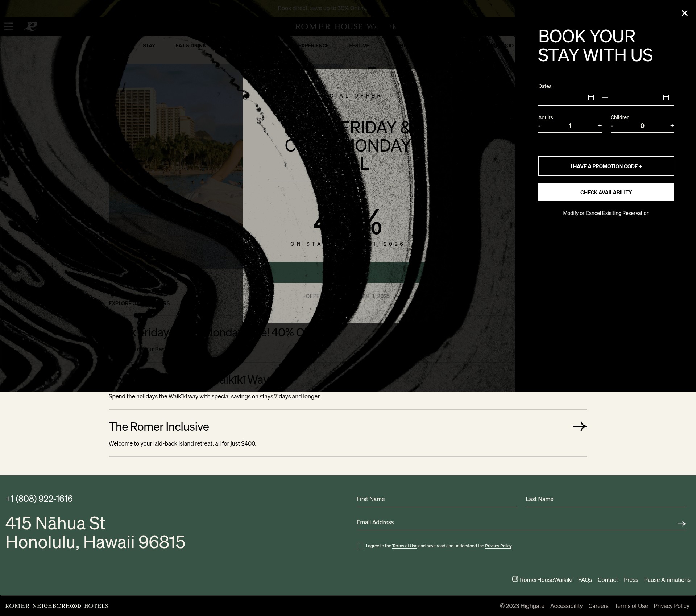Open the Eat & Drink menu item
Image resolution: width=696 pixels, height=616 pixels.
191,46
